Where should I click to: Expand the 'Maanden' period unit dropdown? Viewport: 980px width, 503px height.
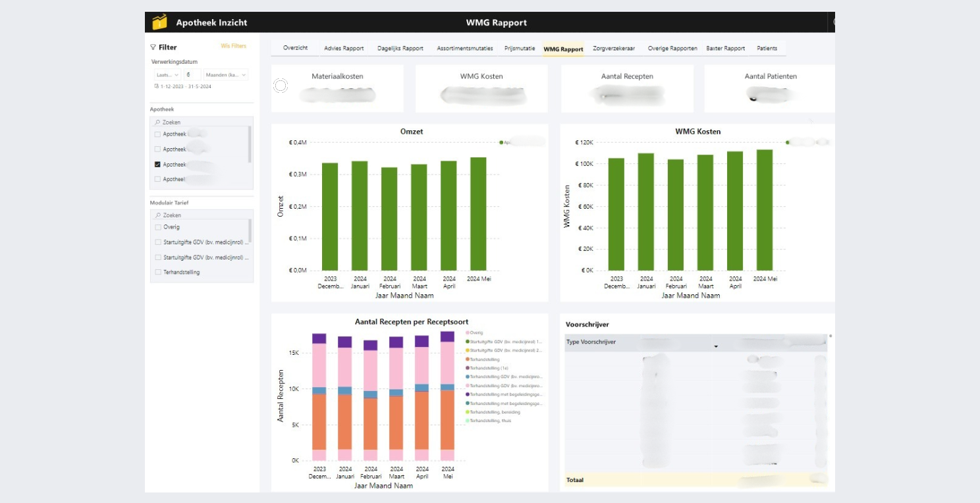point(225,75)
